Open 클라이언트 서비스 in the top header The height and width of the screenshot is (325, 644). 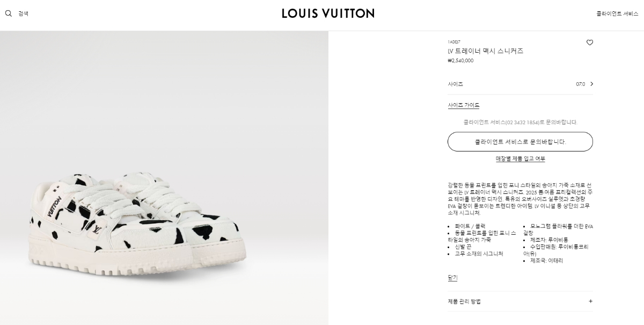617,13
